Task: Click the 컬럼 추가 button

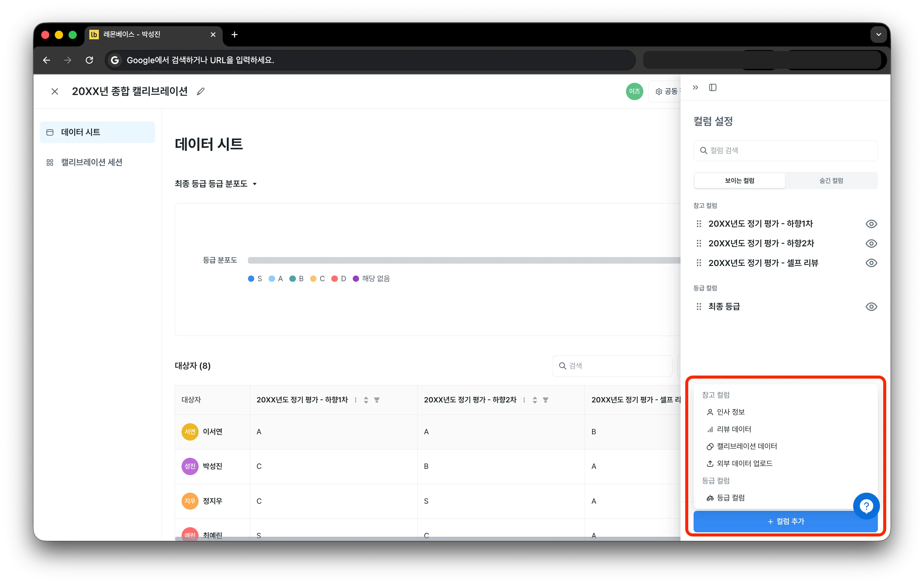Action: [786, 521]
